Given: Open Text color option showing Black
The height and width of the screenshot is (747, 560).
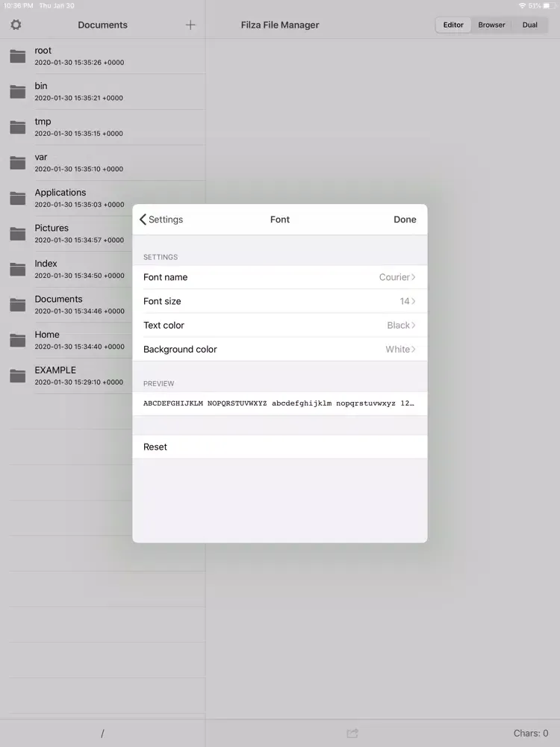Looking at the screenshot, I should (279, 326).
